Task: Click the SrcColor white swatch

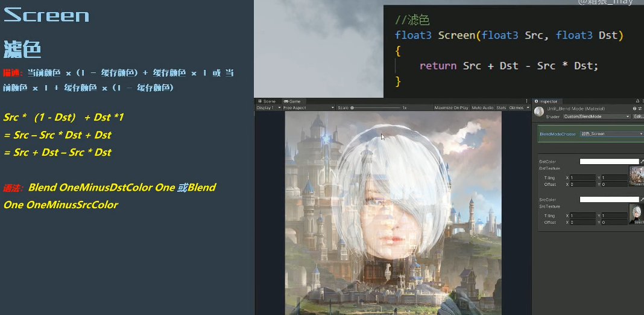Action: [x=609, y=200]
